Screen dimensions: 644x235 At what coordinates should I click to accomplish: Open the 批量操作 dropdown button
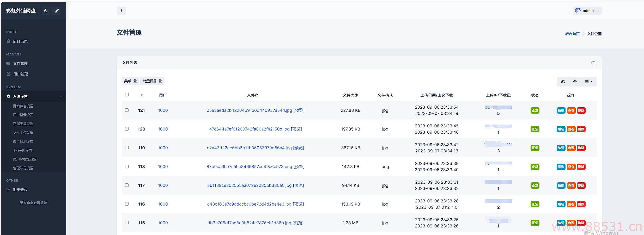click(x=152, y=81)
